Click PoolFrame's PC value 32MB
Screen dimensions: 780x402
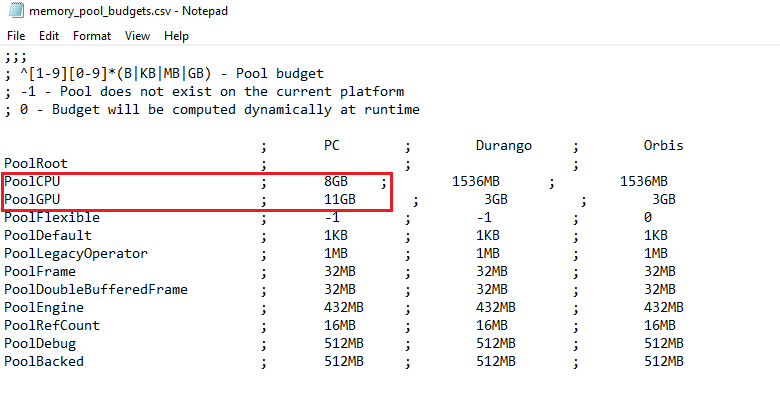pos(340,271)
